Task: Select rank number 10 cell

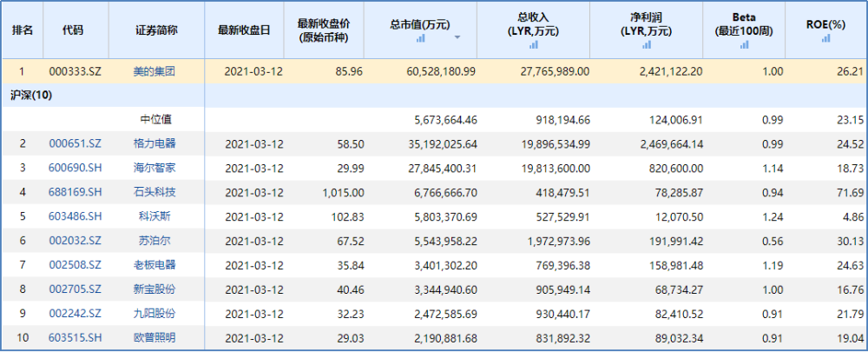Action: [23, 338]
